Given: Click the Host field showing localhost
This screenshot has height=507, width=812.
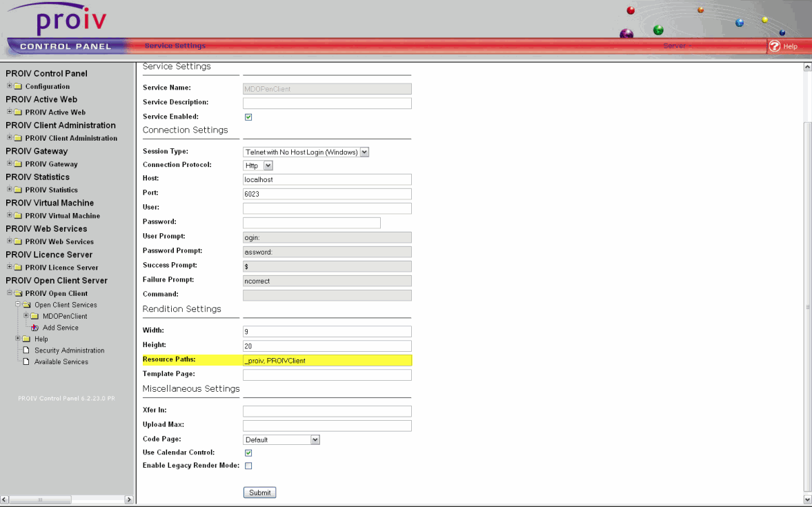Looking at the screenshot, I should pyautogui.click(x=327, y=179).
